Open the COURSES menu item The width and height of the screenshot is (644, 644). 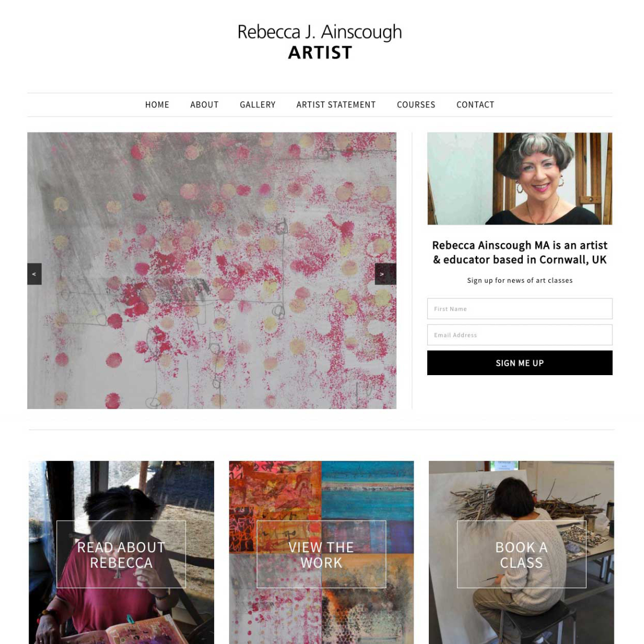416,105
